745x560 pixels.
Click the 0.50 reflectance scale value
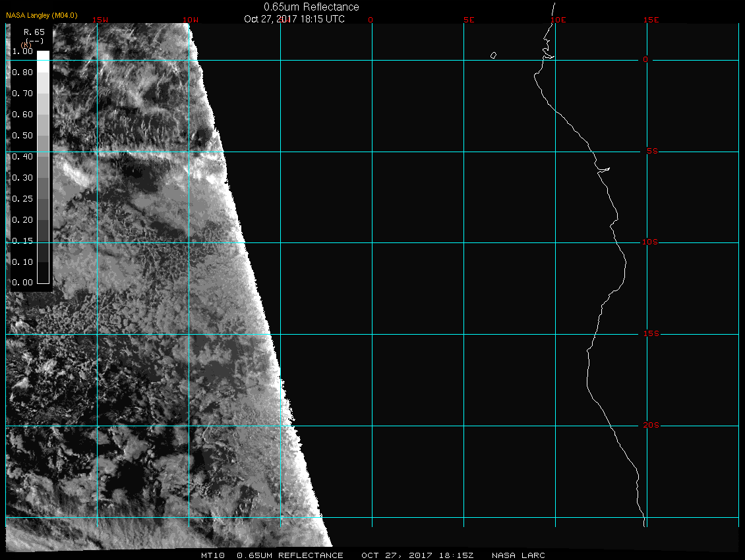tap(22, 135)
